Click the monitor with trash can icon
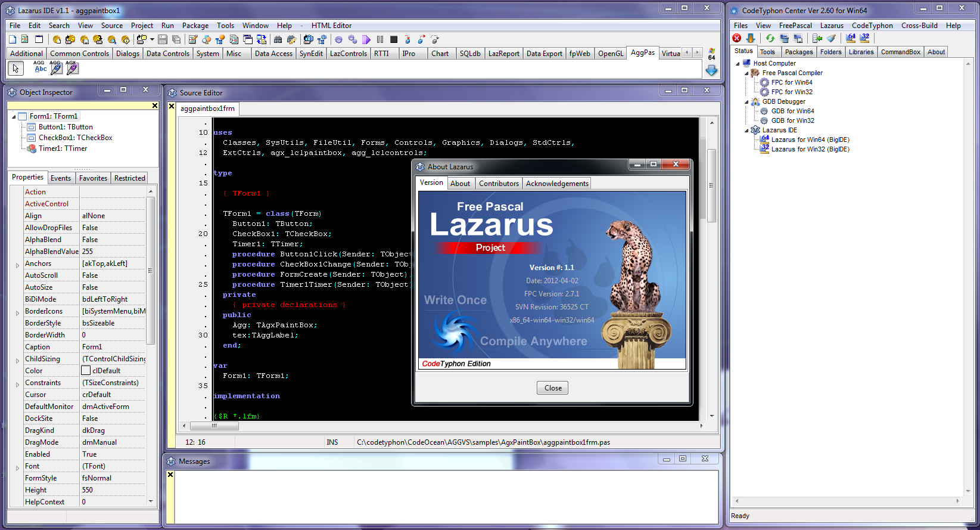This screenshot has height=530, width=980. [784, 38]
